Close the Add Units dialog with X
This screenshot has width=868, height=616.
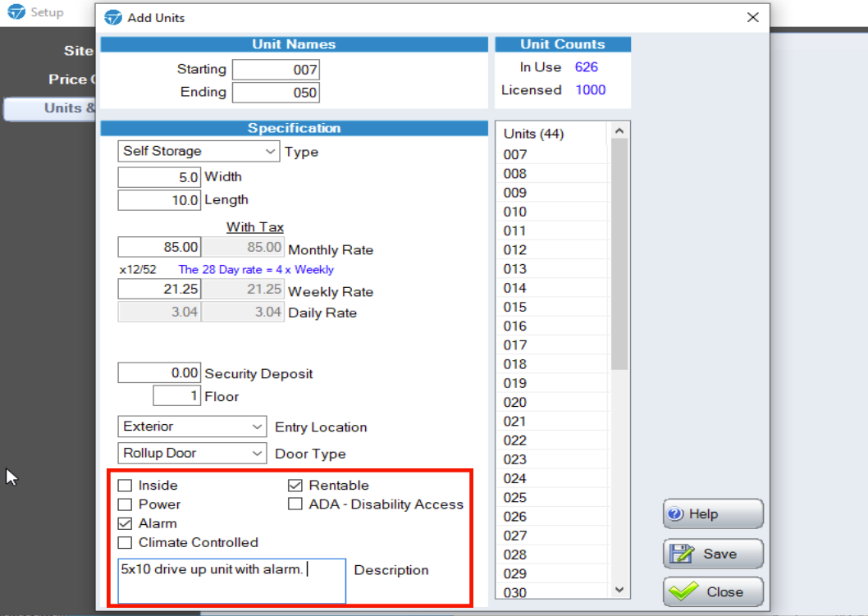click(x=752, y=17)
